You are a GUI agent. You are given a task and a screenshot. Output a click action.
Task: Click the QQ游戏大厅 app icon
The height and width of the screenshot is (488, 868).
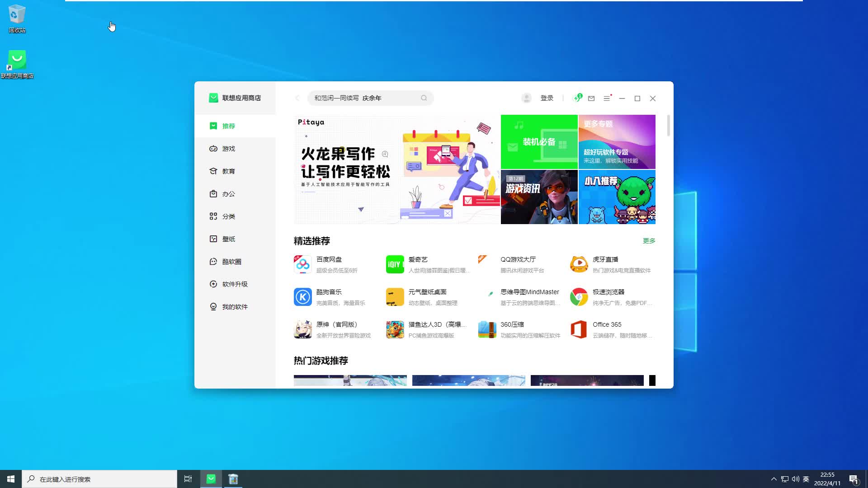click(x=487, y=264)
